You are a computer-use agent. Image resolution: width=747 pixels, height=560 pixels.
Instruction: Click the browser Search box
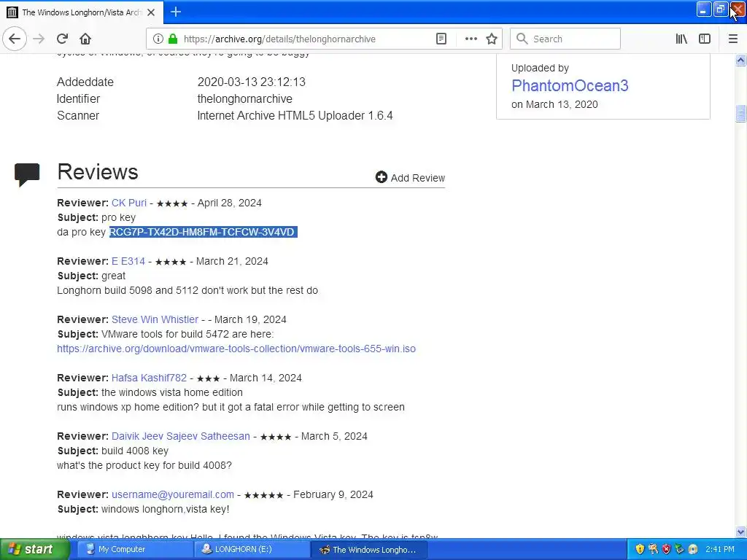(x=565, y=39)
